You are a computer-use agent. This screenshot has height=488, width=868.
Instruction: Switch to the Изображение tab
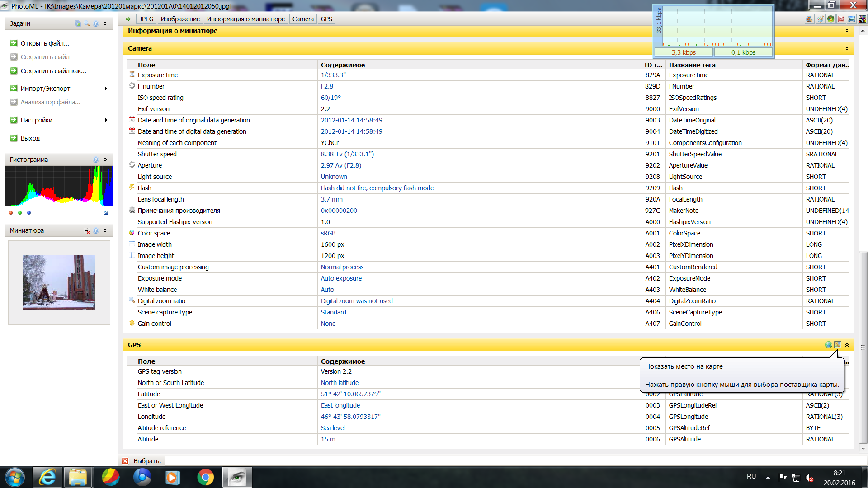pos(180,19)
